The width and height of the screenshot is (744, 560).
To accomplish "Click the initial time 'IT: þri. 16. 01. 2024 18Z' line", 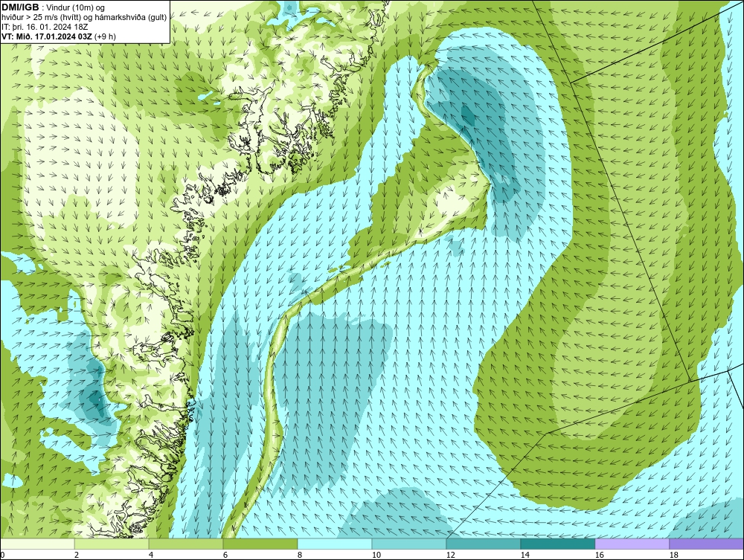I will pos(45,27).
